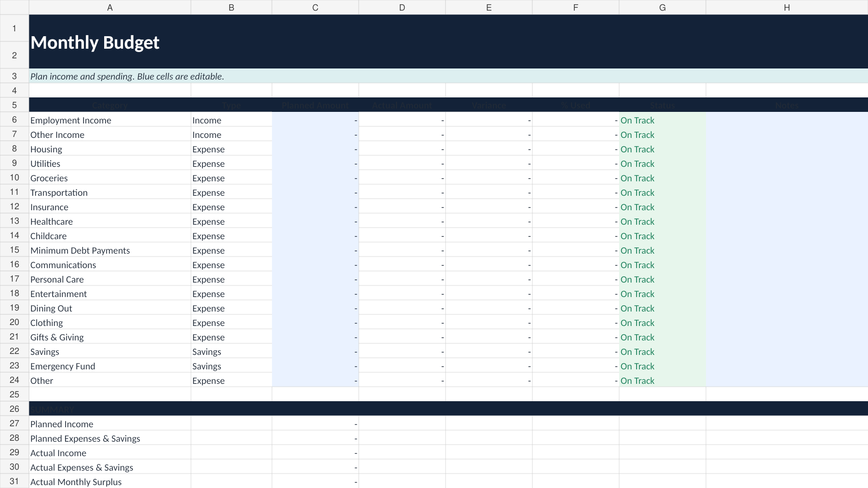Click the Other Income category cell
Image resolution: width=868 pixels, height=488 pixels.
110,134
